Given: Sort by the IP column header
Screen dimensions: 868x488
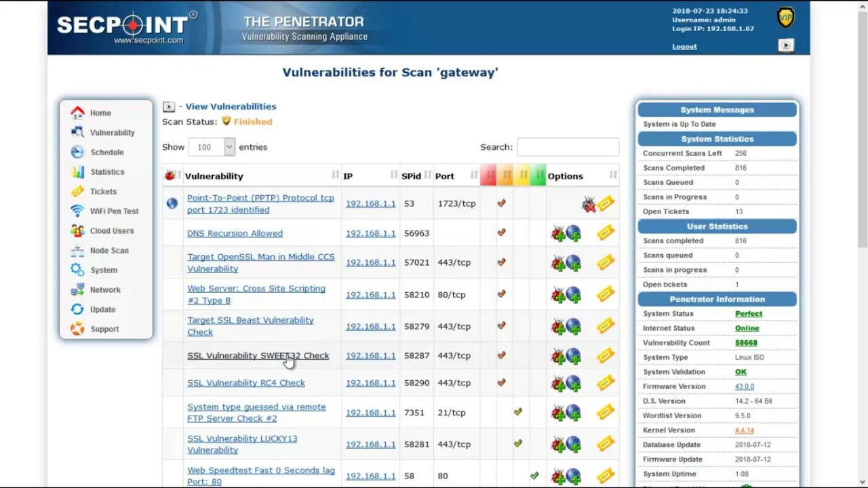Looking at the screenshot, I should point(370,176).
